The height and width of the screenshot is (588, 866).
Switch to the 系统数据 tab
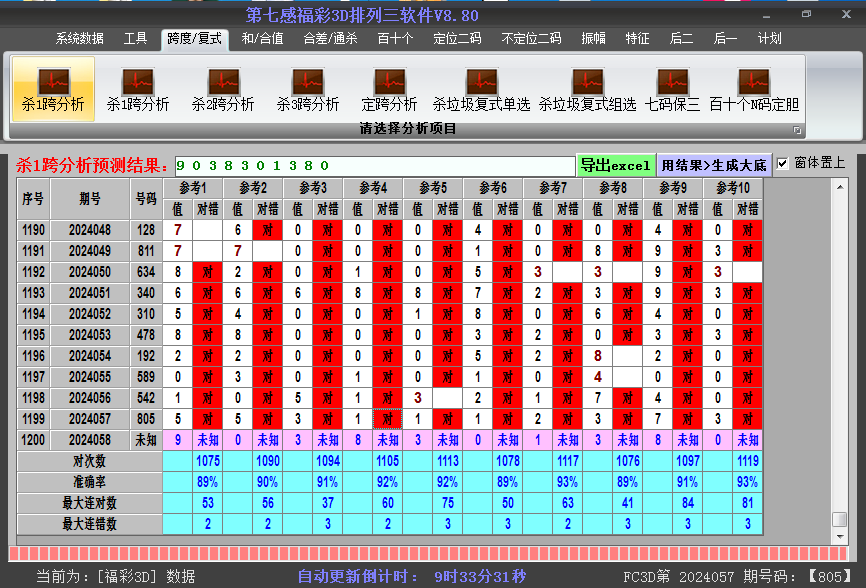coord(80,39)
